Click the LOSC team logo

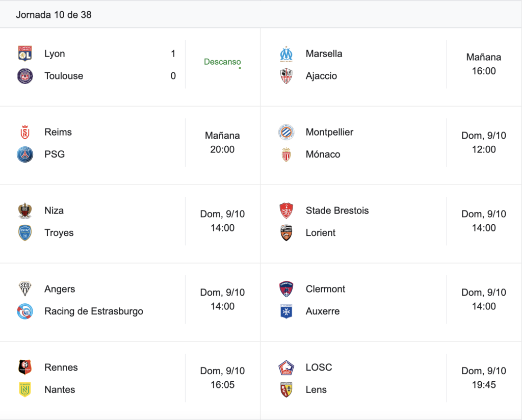point(286,367)
